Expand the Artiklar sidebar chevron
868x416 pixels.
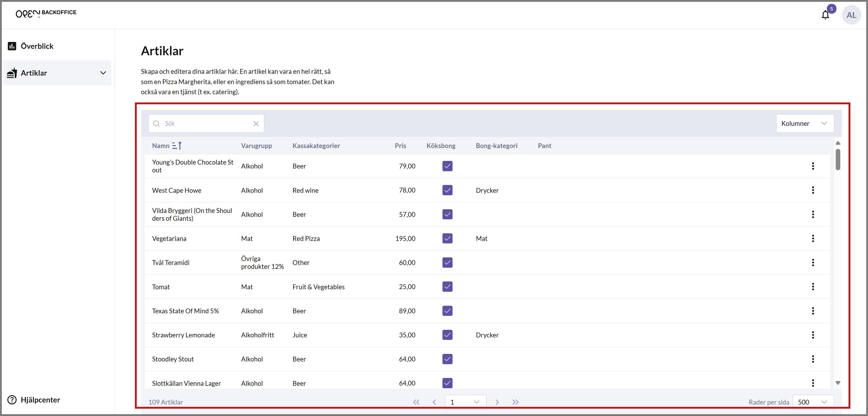click(x=103, y=73)
